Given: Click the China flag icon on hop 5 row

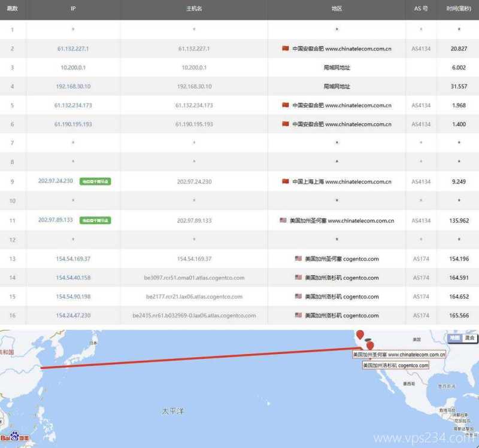Looking at the screenshot, I should pos(284,105).
